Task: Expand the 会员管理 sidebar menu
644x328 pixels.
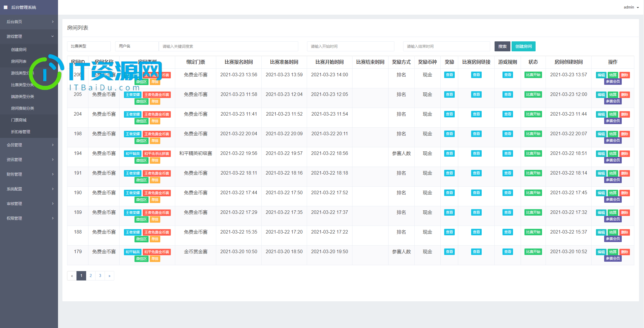Action: (29, 145)
